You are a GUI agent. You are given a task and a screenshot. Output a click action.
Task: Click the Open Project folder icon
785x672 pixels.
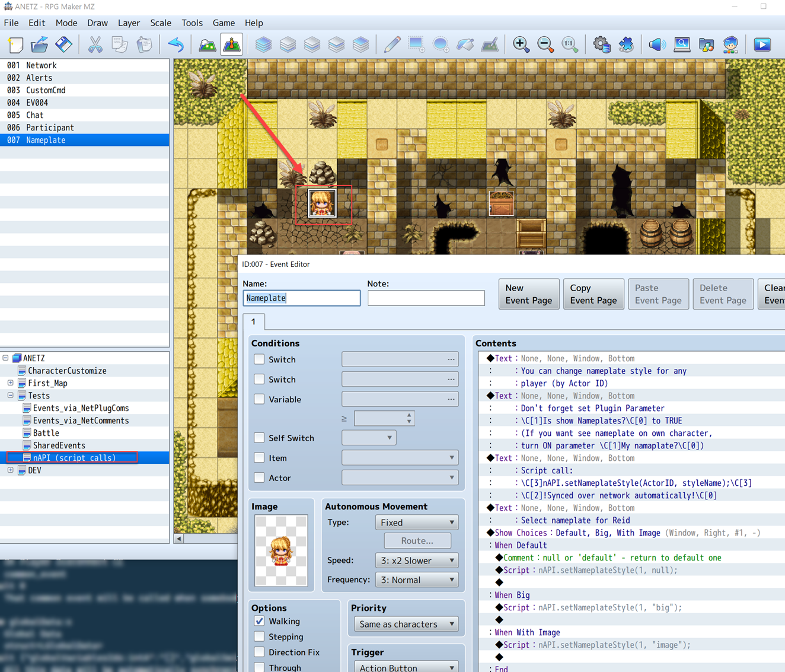40,44
